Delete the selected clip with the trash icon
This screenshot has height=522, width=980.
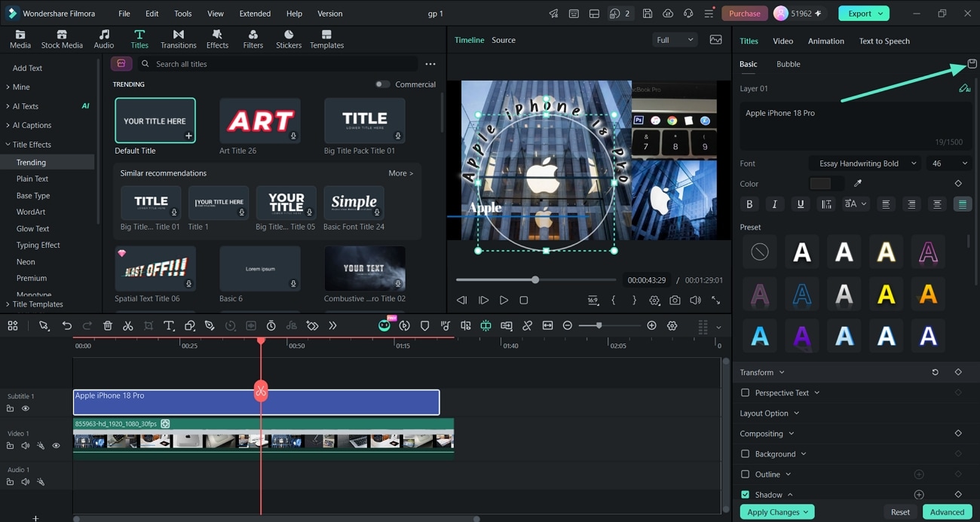pyautogui.click(x=108, y=325)
